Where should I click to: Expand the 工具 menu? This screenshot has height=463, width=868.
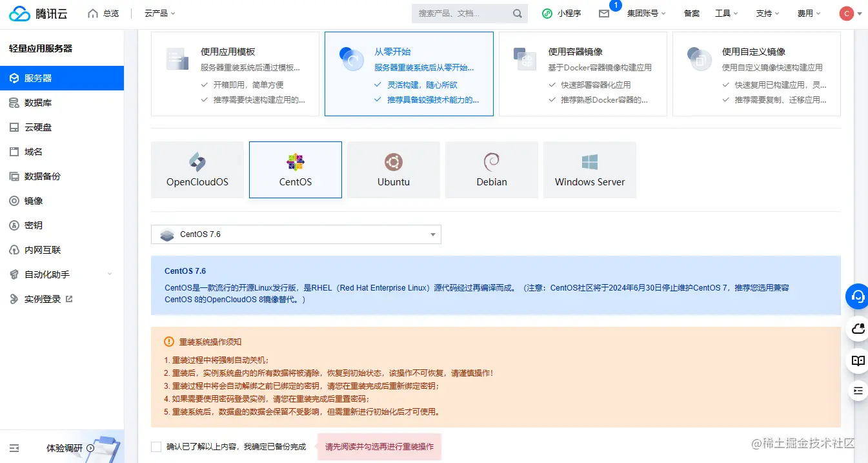click(726, 13)
